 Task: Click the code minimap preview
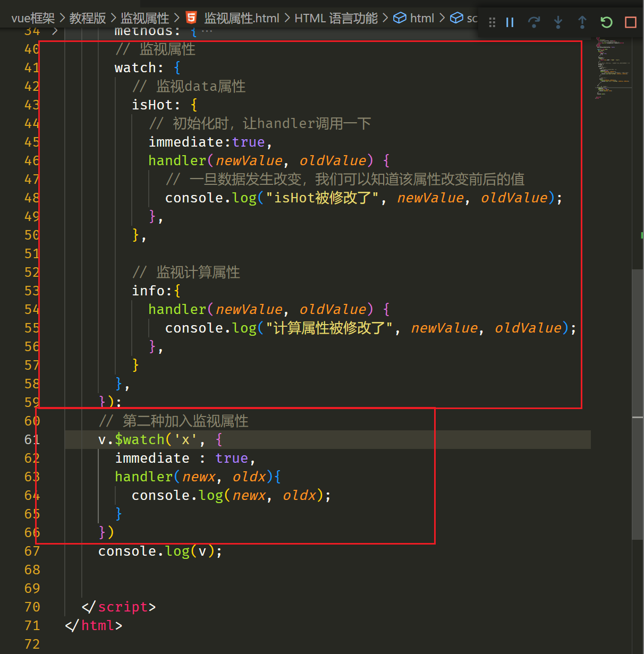(612, 69)
